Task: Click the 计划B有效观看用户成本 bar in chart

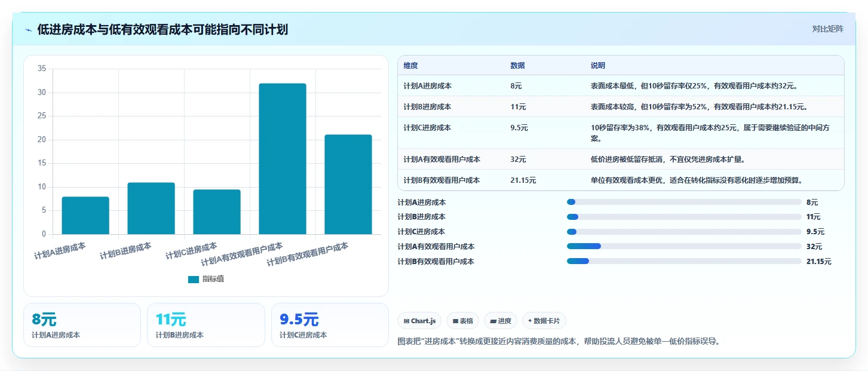Action: (348, 185)
